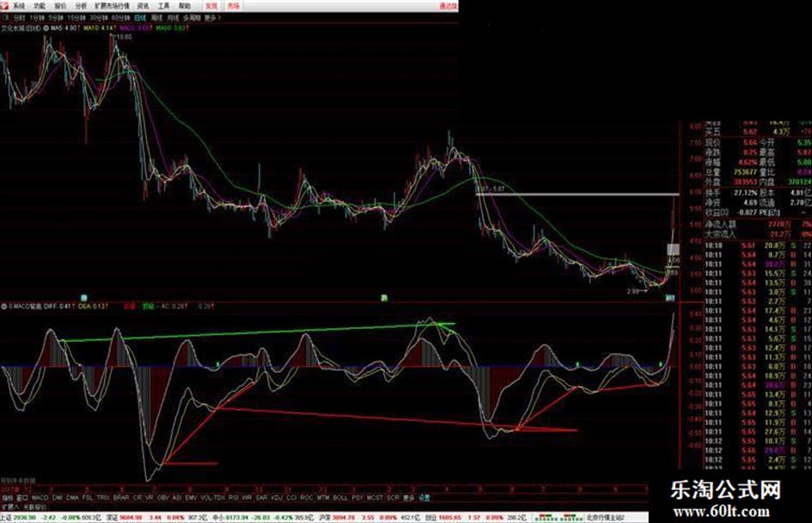Screen dimensions: 812x523
Task: Click the settings circle icon beside MA5
Action: (x=46, y=28)
